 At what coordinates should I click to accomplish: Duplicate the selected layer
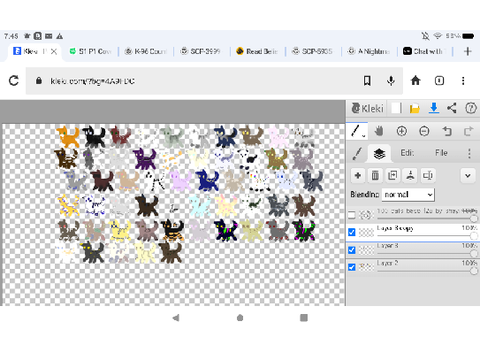pos(393,175)
